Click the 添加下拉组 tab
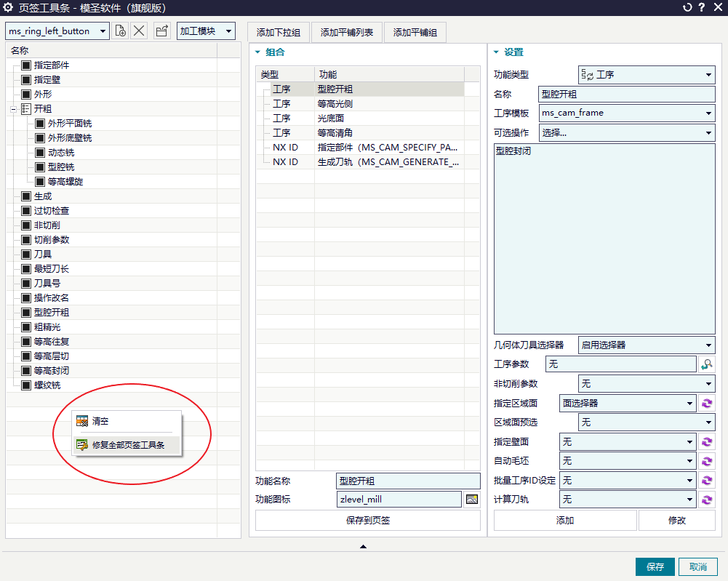The image size is (728, 581). click(279, 33)
